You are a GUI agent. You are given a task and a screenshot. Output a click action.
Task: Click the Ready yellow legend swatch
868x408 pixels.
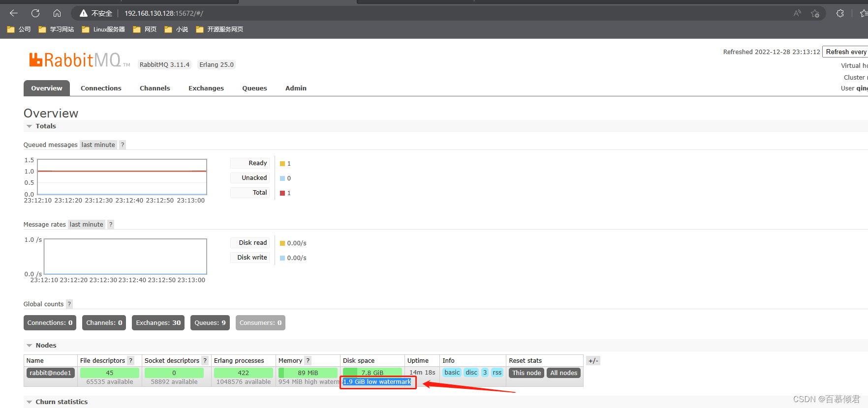coord(282,164)
